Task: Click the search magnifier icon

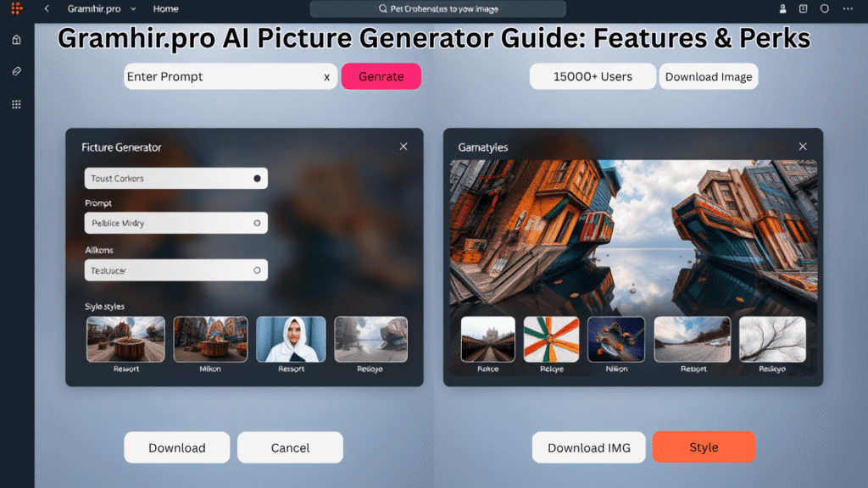Action: (x=382, y=8)
